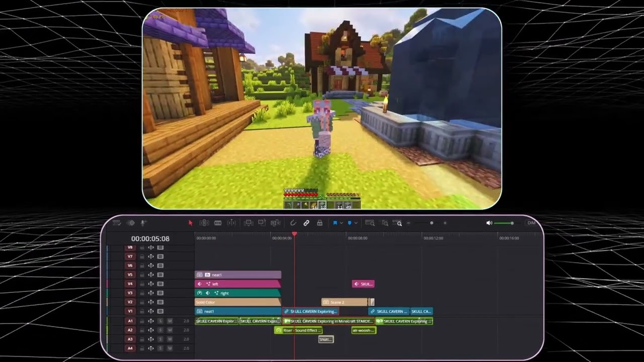Adjust the timeline zoom slider handle
644x362 pixels.
pyautogui.click(x=431, y=223)
